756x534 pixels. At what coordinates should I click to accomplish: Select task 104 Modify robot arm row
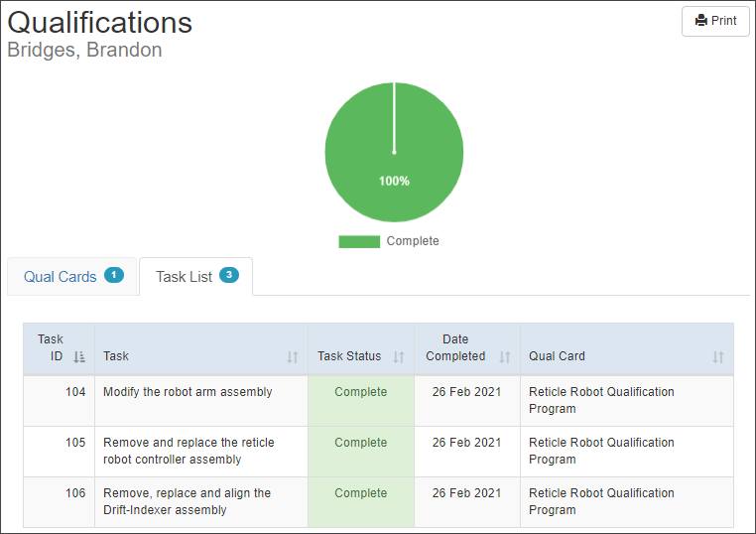click(378, 401)
